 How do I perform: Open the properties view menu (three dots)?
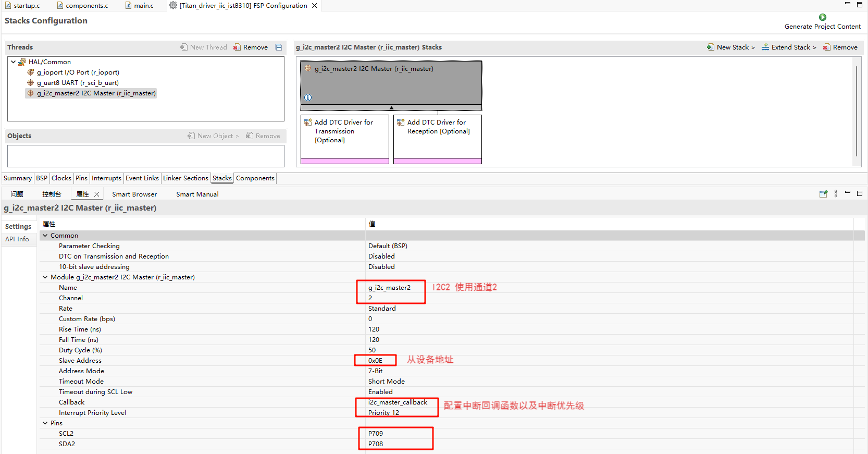pos(836,194)
